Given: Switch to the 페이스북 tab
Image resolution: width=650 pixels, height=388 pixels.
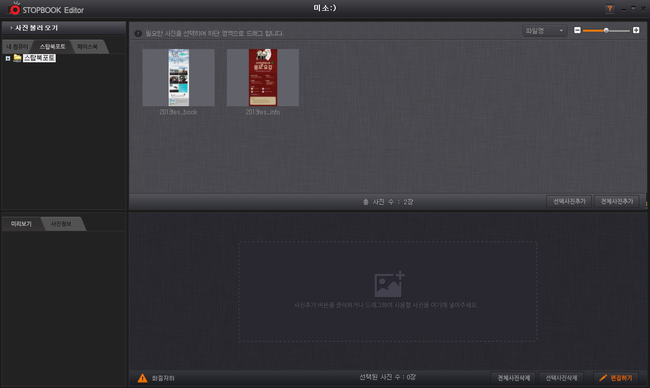Looking at the screenshot, I should tap(87, 46).
